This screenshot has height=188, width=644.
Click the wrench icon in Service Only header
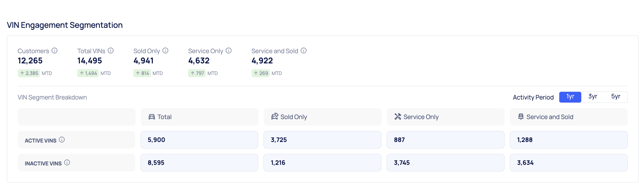pos(398,117)
